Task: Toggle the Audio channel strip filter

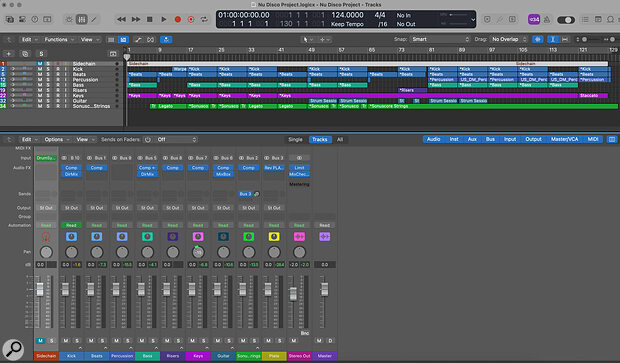Action: (x=433, y=139)
